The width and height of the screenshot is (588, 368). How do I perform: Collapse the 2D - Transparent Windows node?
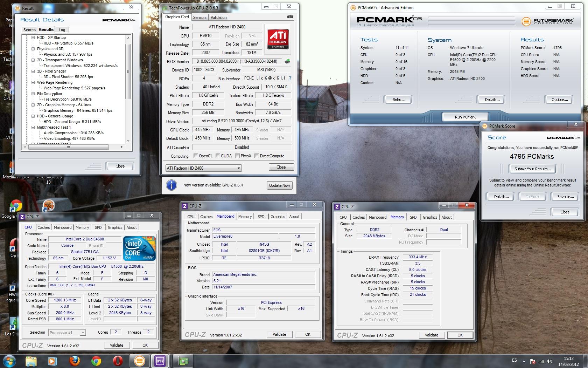[x=33, y=60]
